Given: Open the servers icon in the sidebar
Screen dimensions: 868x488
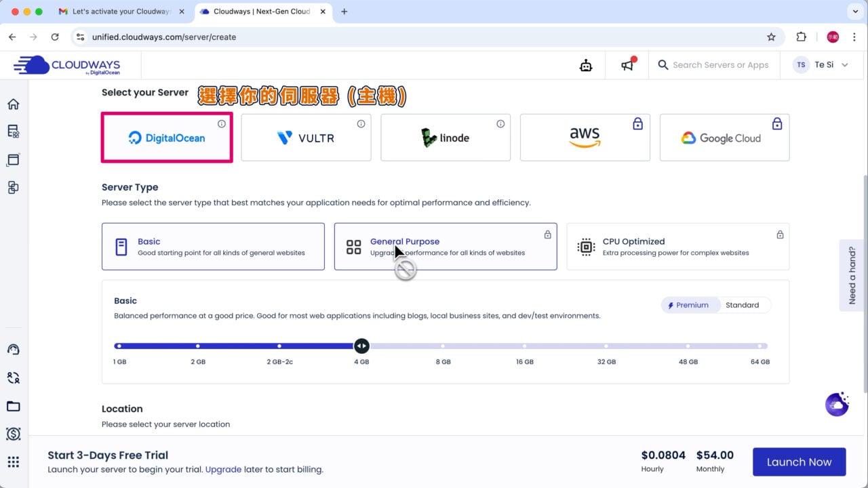Looking at the screenshot, I should click(13, 131).
